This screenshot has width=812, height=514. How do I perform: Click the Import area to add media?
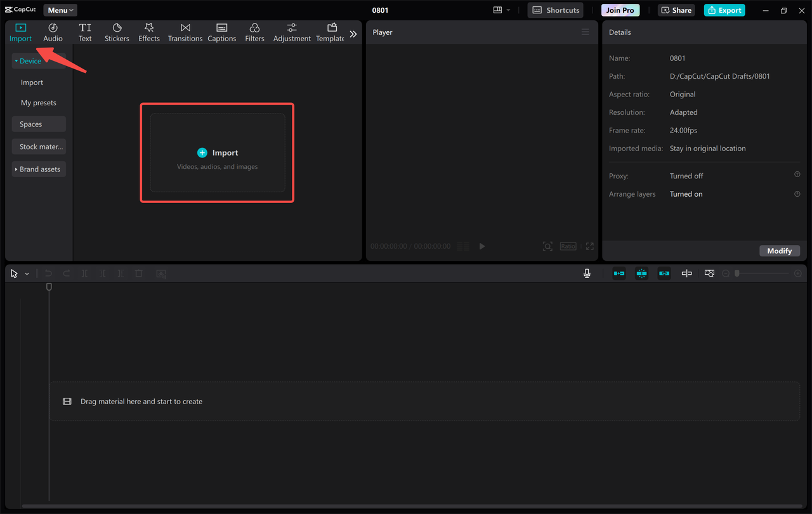point(217,152)
